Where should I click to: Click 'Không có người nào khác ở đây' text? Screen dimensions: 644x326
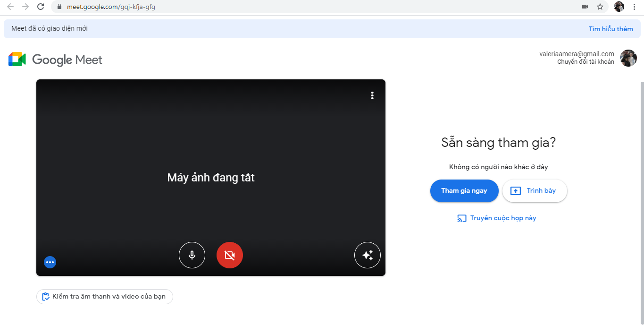pyautogui.click(x=499, y=167)
